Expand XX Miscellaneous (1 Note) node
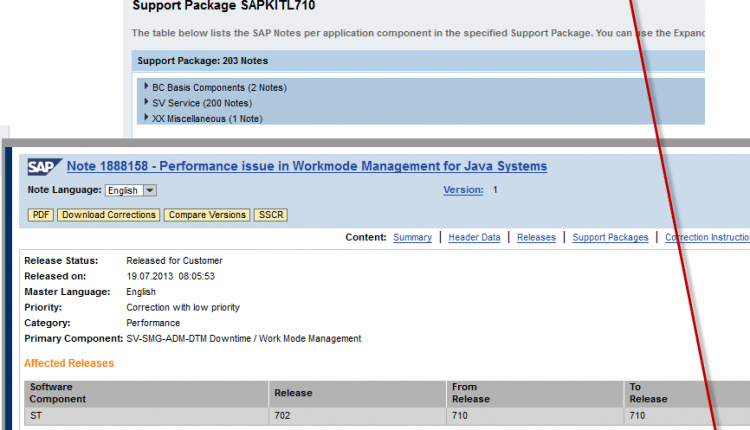 pos(146,118)
